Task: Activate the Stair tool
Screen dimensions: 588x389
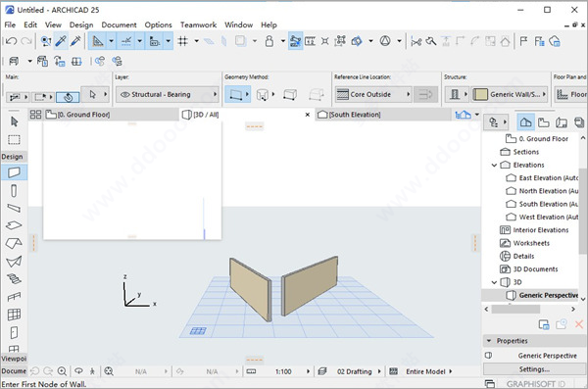Action: coord(14,278)
